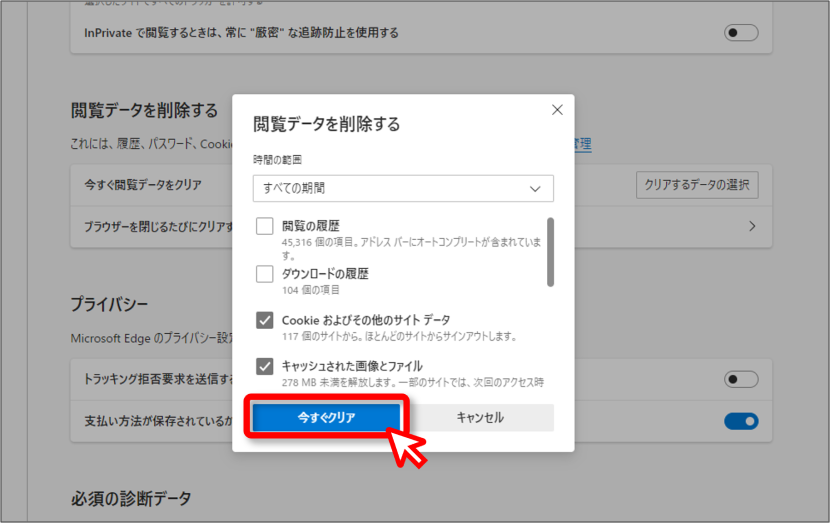Viewport: 830px width, 523px height.
Task: Click the ブラウザーを閉じるたびにクリア row text
Action: [158, 227]
